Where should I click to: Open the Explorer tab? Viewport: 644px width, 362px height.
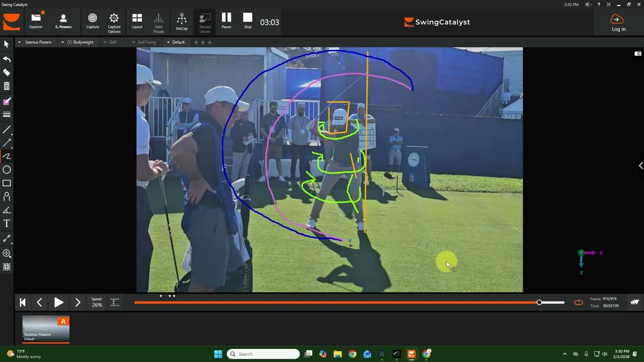[x=36, y=22]
